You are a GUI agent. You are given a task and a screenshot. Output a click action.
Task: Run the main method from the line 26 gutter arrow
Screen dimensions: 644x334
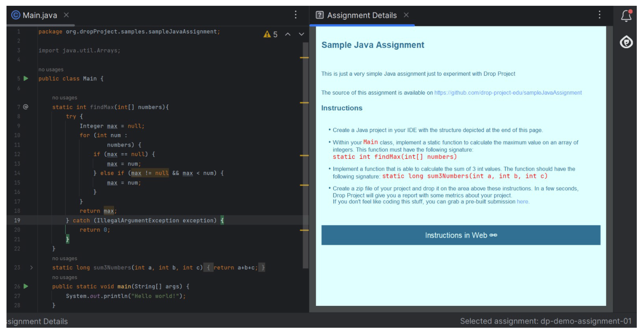pyautogui.click(x=26, y=286)
